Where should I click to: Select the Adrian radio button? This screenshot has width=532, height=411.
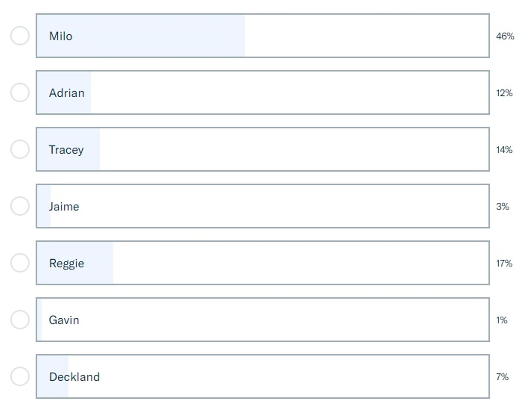[x=20, y=92]
